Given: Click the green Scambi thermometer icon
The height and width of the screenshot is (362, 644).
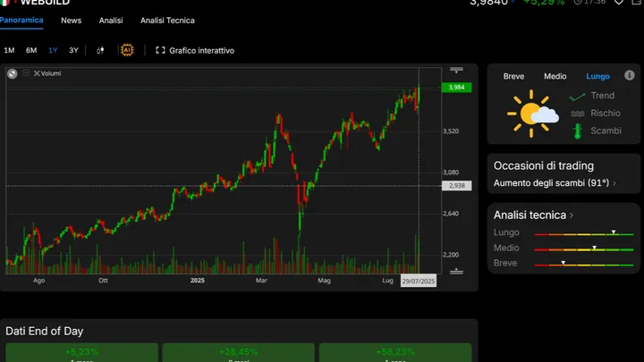Looking at the screenshot, I should pyautogui.click(x=578, y=130).
